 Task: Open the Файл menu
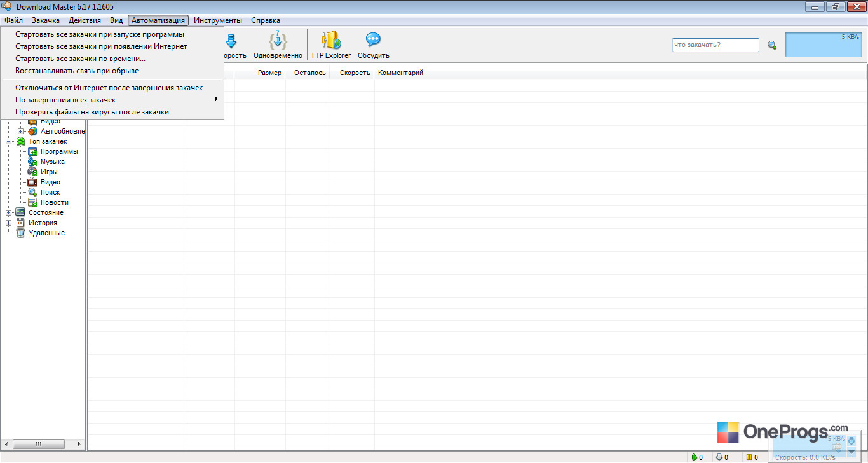tap(13, 20)
